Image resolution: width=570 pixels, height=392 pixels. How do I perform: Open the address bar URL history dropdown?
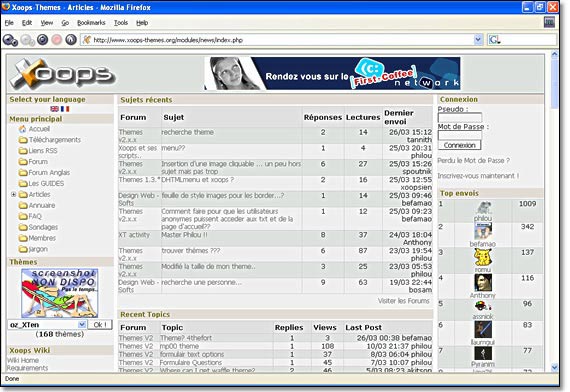(478, 40)
